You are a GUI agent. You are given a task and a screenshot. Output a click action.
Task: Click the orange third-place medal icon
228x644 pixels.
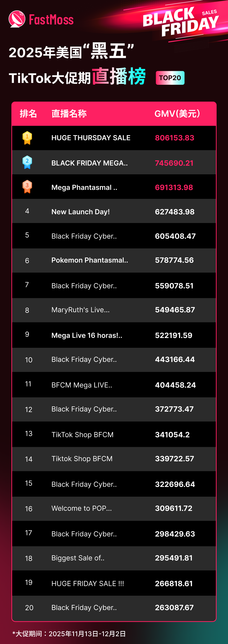pyautogui.click(x=27, y=186)
